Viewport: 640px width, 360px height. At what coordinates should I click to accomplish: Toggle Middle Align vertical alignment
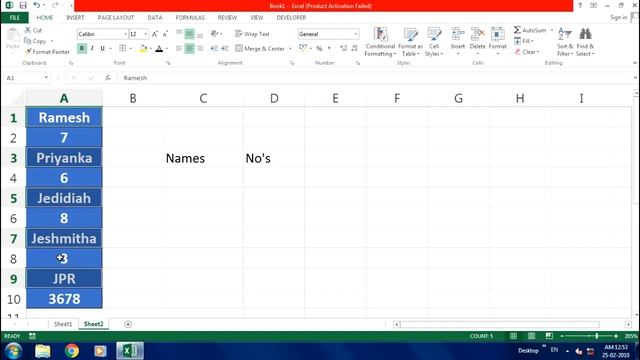189,34
